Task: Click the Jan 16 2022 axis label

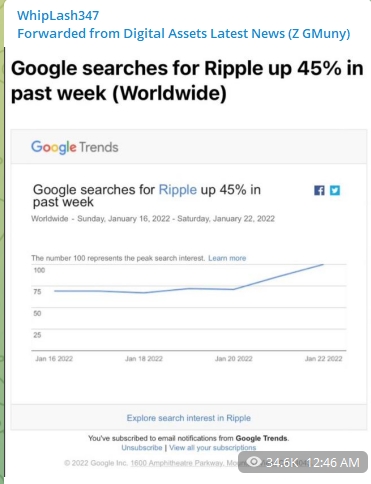Action: [x=54, y=359]
